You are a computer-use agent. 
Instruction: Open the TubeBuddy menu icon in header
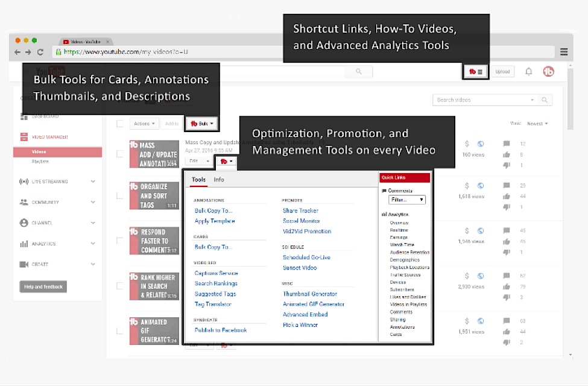pos(475,72)
